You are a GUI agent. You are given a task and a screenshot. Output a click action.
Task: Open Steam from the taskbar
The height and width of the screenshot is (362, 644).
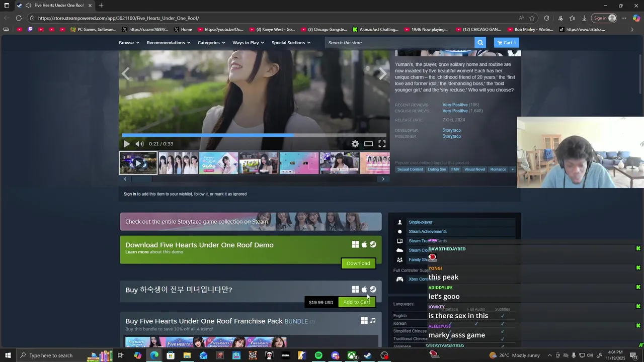[368, 355]
